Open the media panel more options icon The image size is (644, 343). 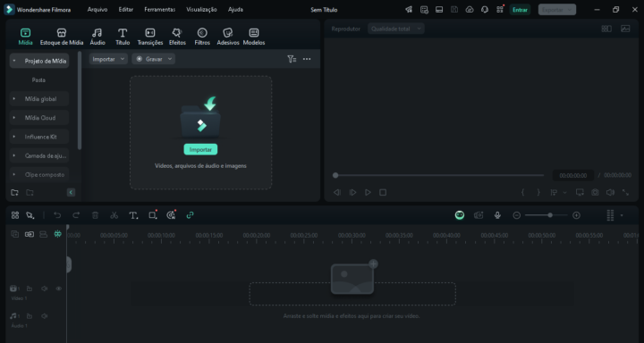pyautogui.click(x=307, y=59)
